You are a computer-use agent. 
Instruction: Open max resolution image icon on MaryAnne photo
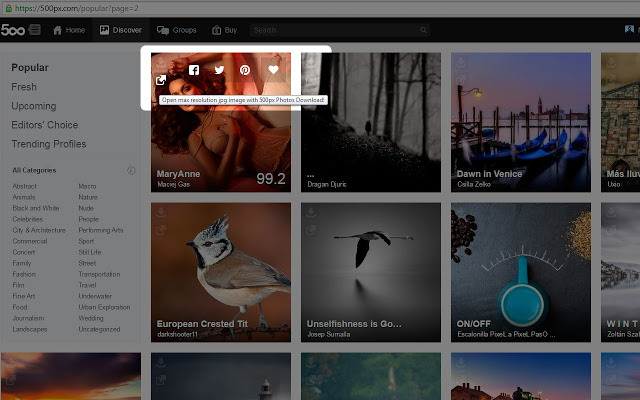point(161,80)
